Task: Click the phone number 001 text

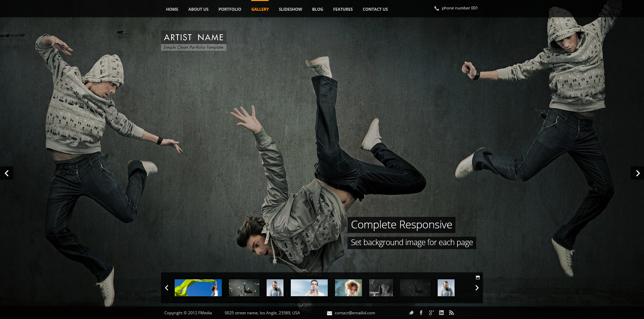Action: 460,8
